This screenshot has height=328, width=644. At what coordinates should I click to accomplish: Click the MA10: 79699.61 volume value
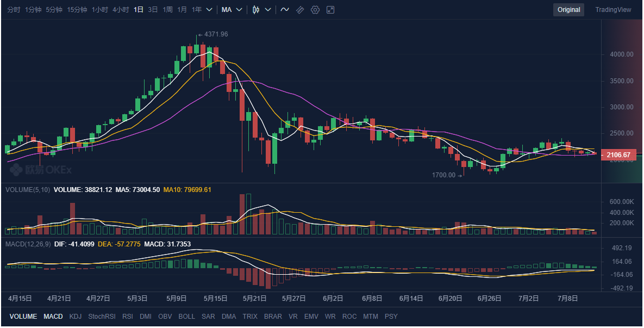[187, 190]
